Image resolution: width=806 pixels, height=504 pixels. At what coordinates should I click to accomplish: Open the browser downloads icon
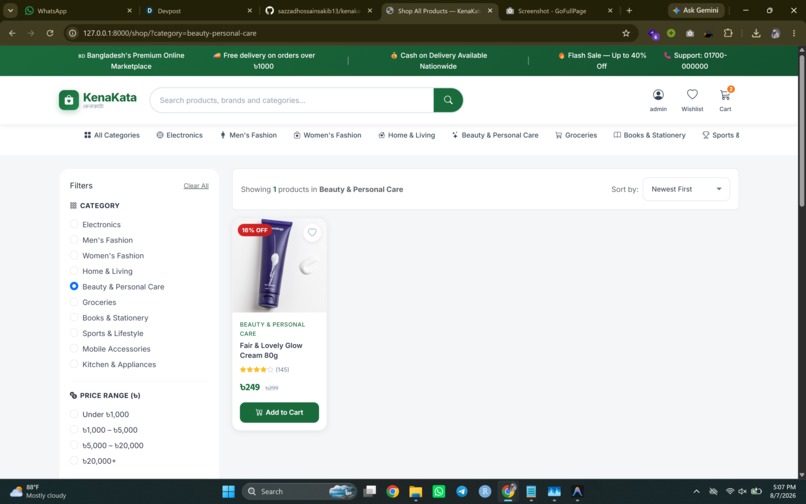[756, 33]
